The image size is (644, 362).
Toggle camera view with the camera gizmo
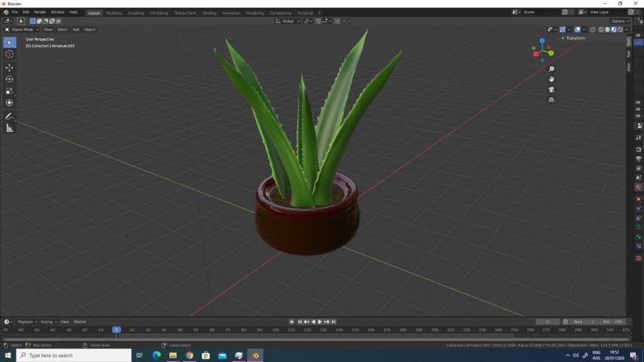pos(552,89)
